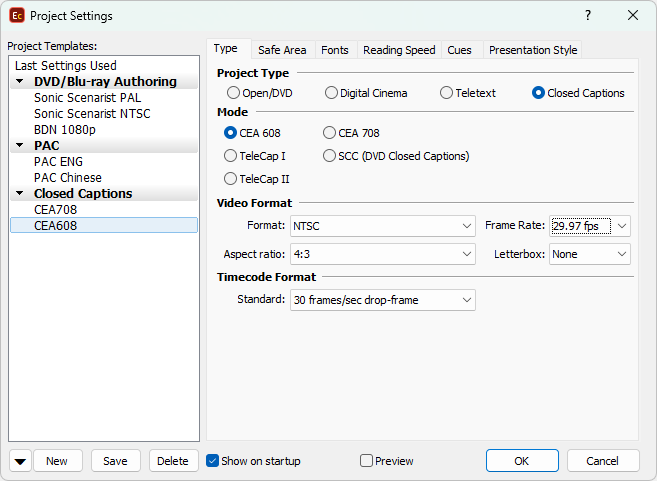Click the help question mark icon
The height and width of the screenshot is (481, 657).
click(x=588, y=15)
